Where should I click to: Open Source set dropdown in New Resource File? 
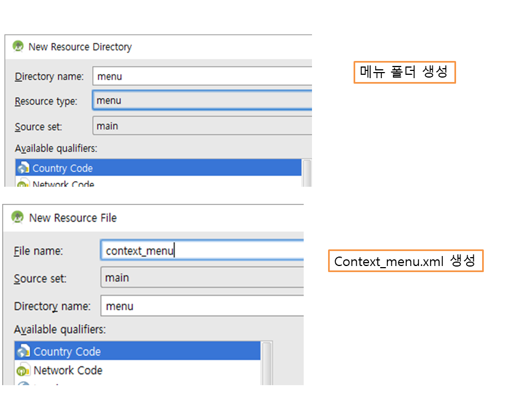pyautogui.click(x=203, y=278)
